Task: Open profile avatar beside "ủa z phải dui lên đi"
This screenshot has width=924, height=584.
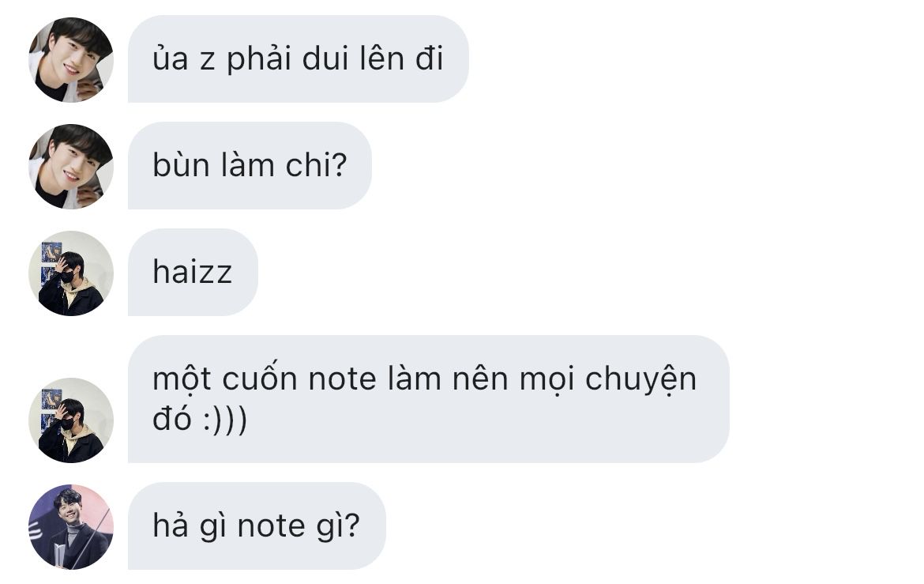Action: click(x=71, y=59)
